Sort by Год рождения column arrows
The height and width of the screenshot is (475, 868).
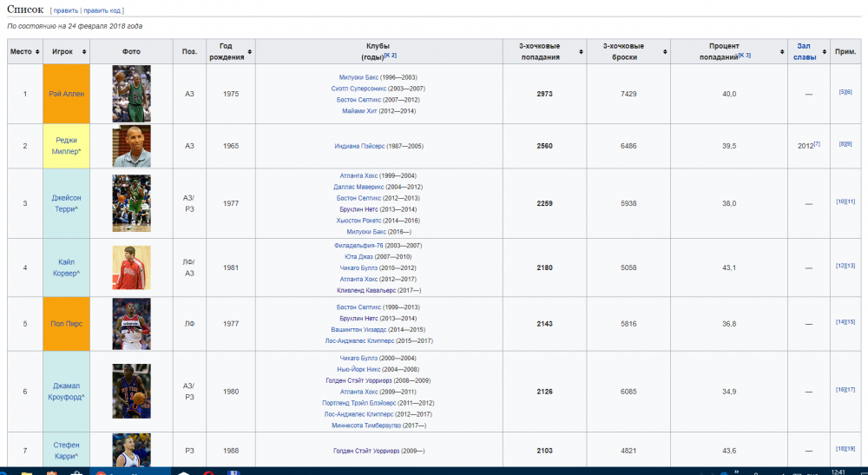[251, 51]
